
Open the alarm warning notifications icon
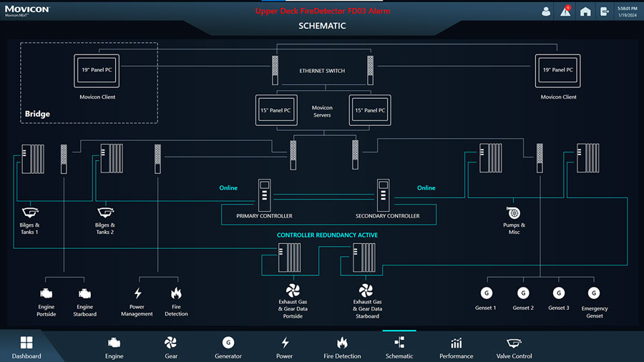[565, 11]
